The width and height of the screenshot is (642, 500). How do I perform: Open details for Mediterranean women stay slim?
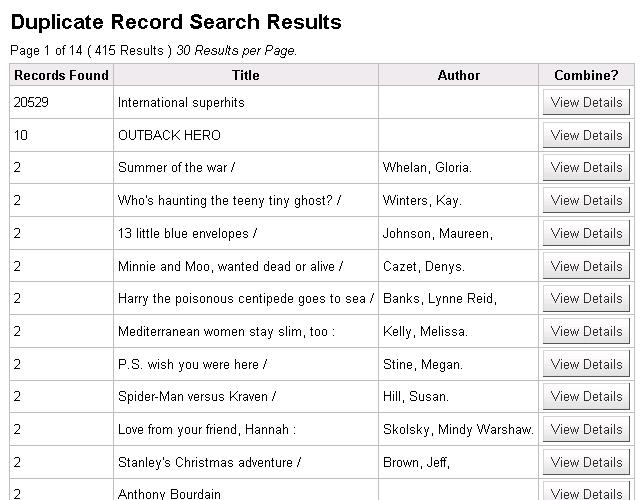(x=586, y=331)
